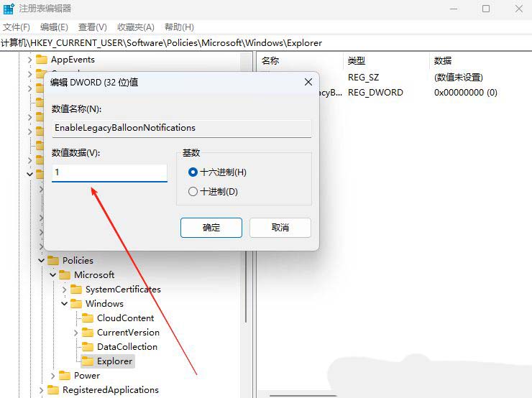Click the Registry Editor app icon

pos(8,9)
